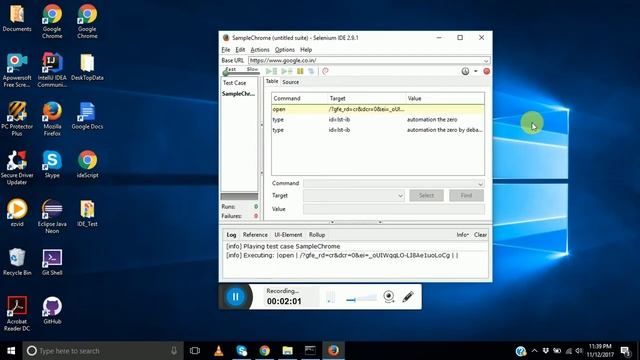The image size is (640, 360).
Task: Click the Apply rollup rules swirl icon
Action: (325, 71)
